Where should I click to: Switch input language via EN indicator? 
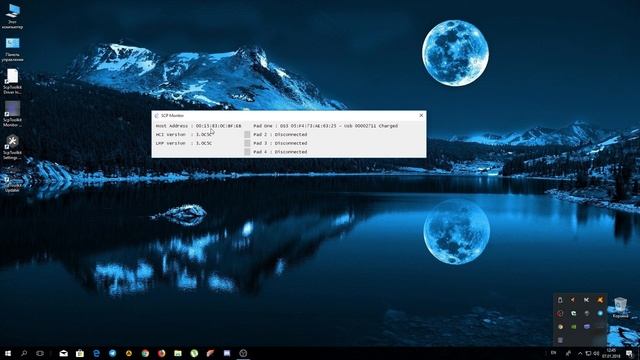coord(553,353)
